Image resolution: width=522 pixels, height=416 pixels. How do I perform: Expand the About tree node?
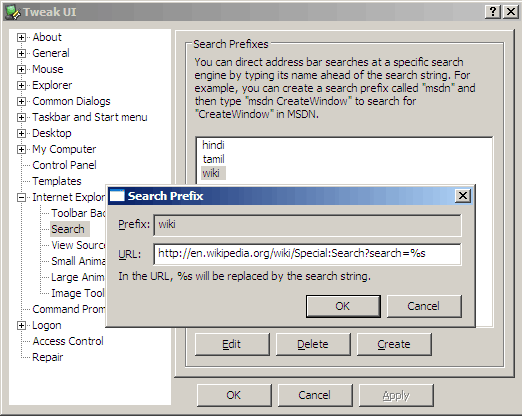[21, 37]
